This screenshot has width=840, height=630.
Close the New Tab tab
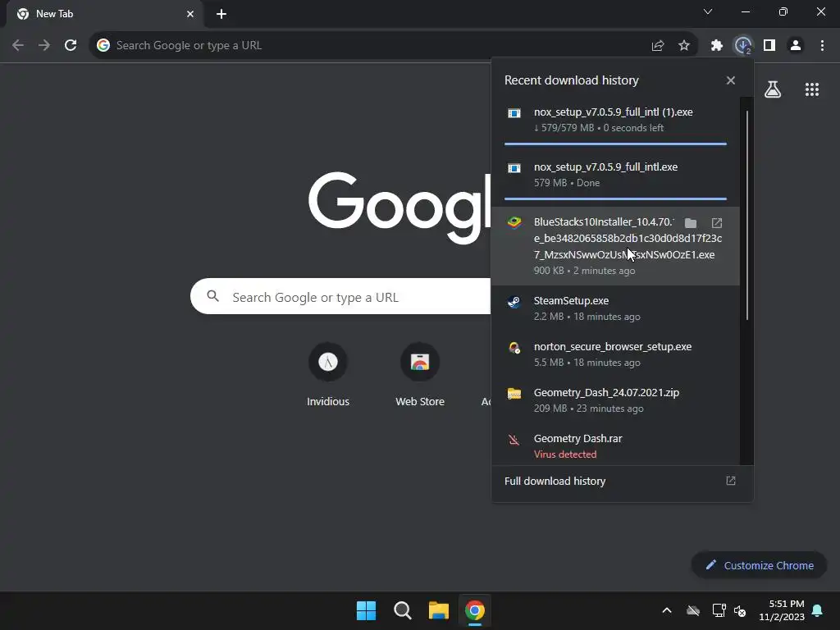(x=190, y=14)
